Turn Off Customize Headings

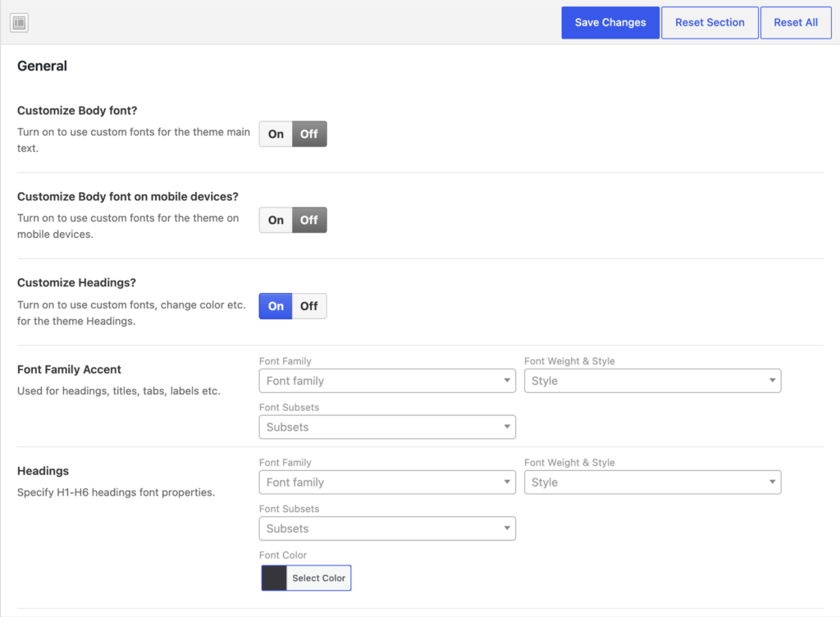(309, 306)
